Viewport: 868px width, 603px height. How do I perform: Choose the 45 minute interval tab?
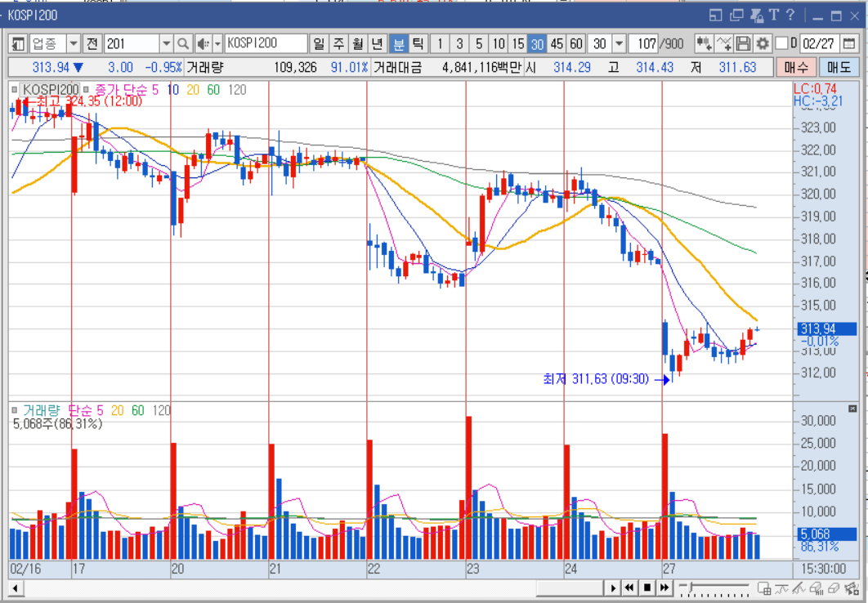(557, 43)
